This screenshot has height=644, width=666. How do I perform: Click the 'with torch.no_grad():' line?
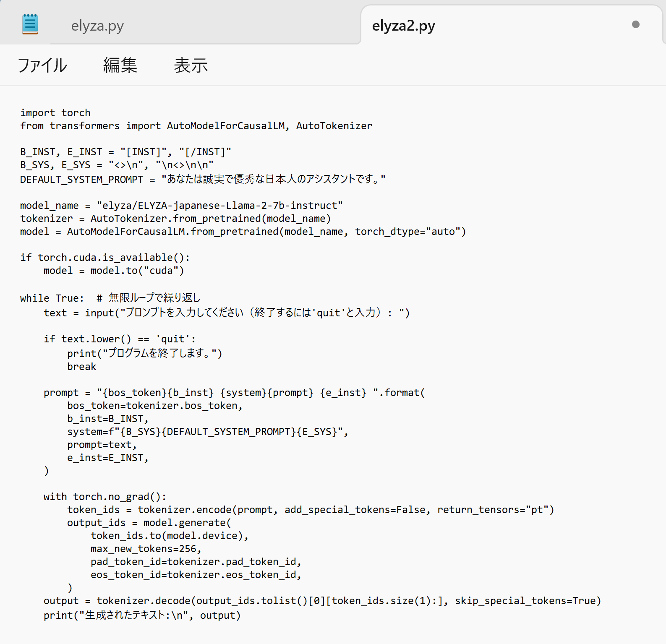tap(105, 497)
